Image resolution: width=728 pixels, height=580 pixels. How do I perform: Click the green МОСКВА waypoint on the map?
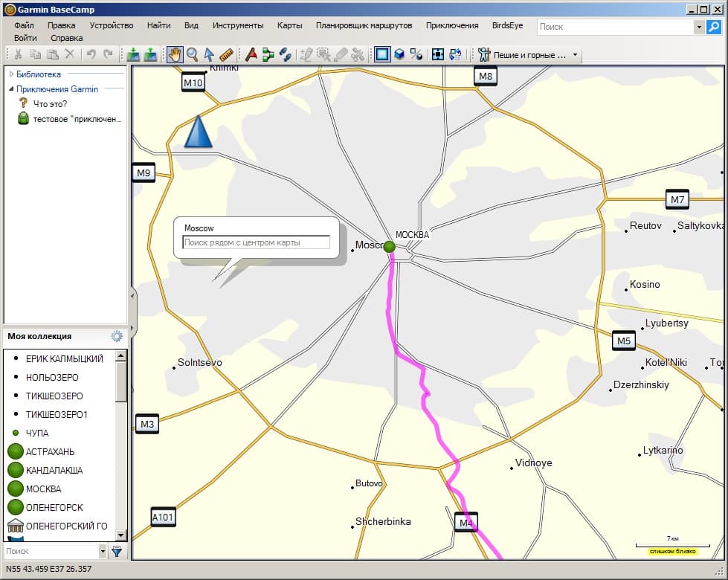pos(390,247)
